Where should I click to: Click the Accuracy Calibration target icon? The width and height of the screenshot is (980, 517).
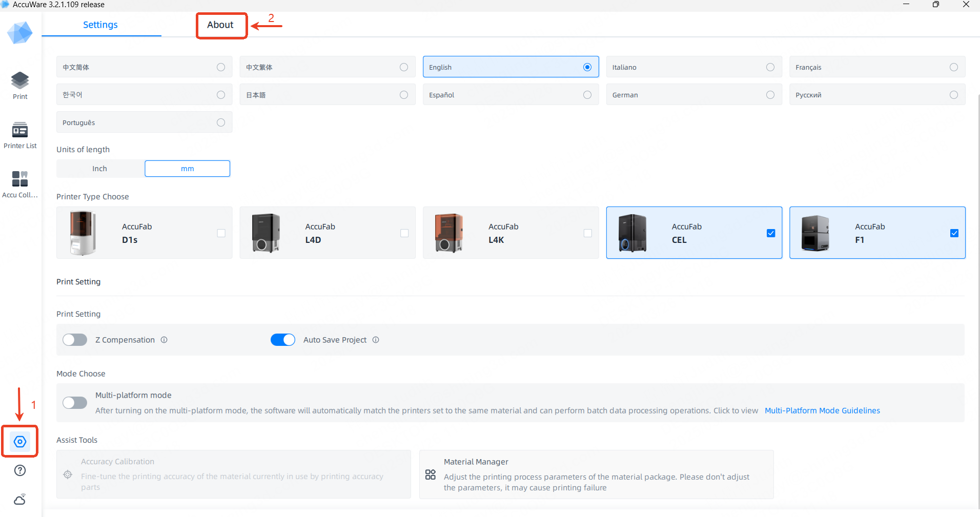pyautogui.click(x=68, y=474)
